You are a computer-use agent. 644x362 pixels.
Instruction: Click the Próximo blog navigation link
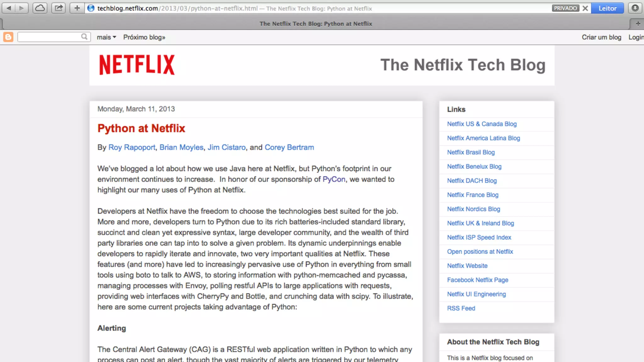144,37
